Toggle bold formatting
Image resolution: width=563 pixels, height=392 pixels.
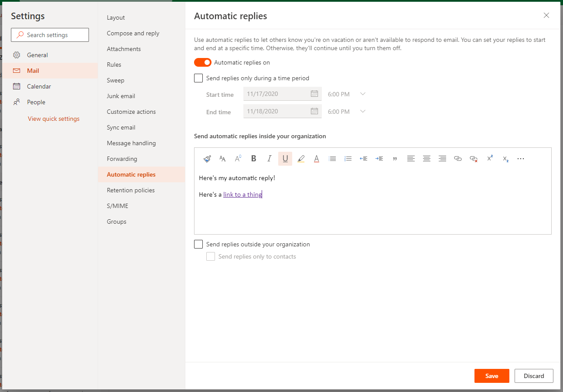pos(254,159)
